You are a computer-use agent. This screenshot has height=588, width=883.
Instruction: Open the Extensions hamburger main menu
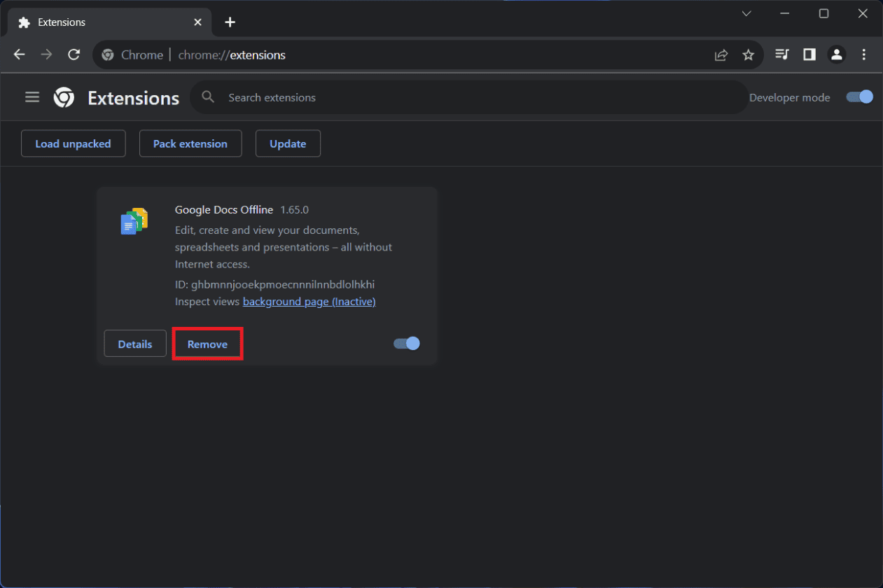pyautogui.click(x=32, y=97)
